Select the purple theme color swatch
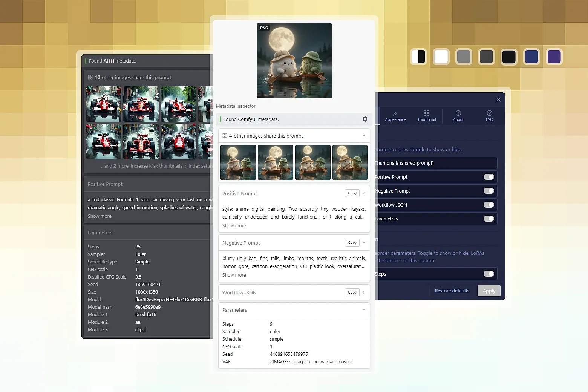Screen dimensions: 588x392 click(554, 57)
